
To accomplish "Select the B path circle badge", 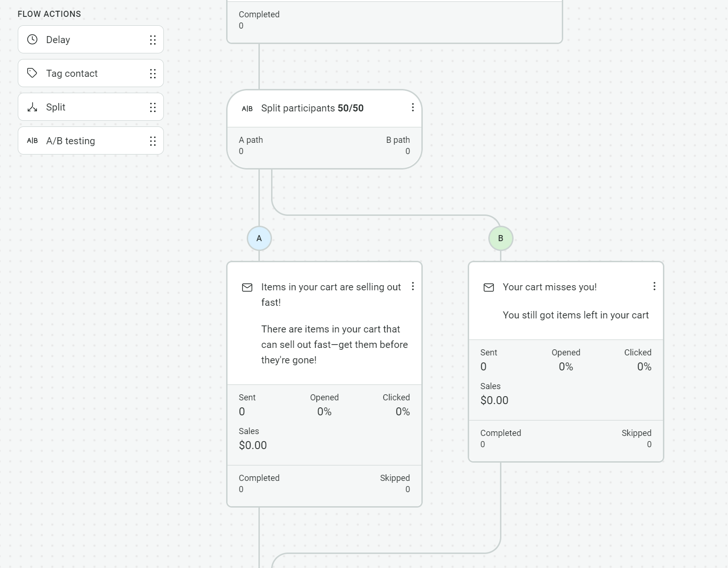I will point(500,238).
